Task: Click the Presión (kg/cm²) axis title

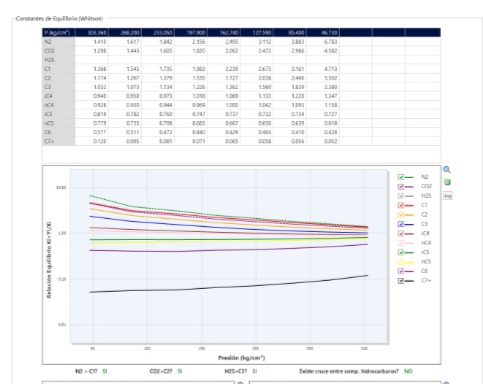Action: pos(242,358)
